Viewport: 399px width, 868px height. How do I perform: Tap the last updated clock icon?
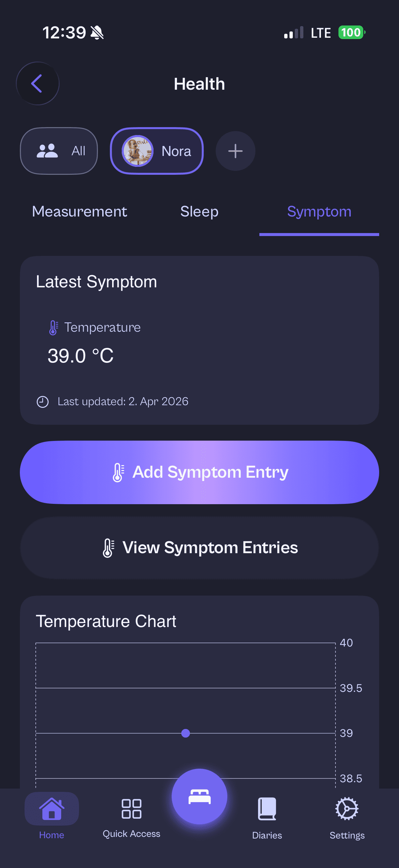coord(43,402)
